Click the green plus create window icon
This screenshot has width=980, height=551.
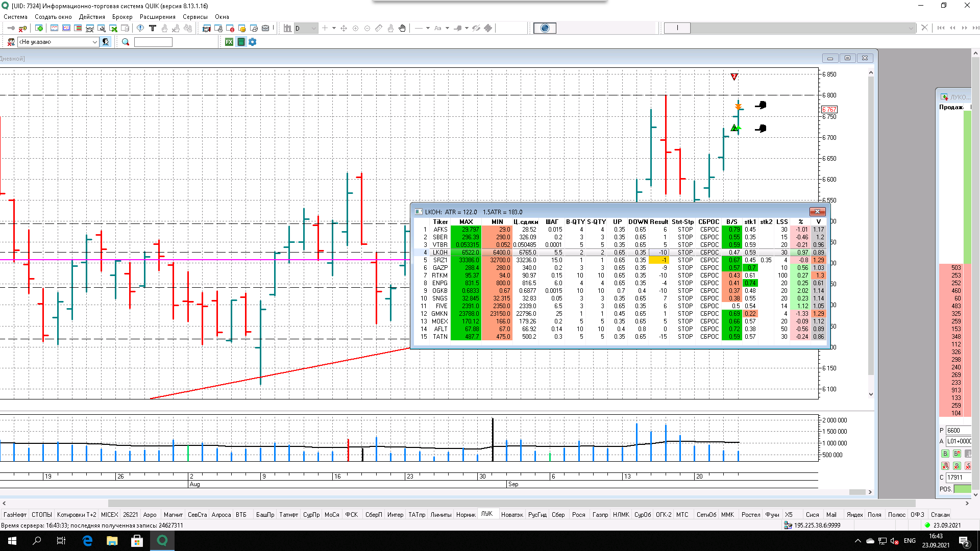click(x=39, y=28)
